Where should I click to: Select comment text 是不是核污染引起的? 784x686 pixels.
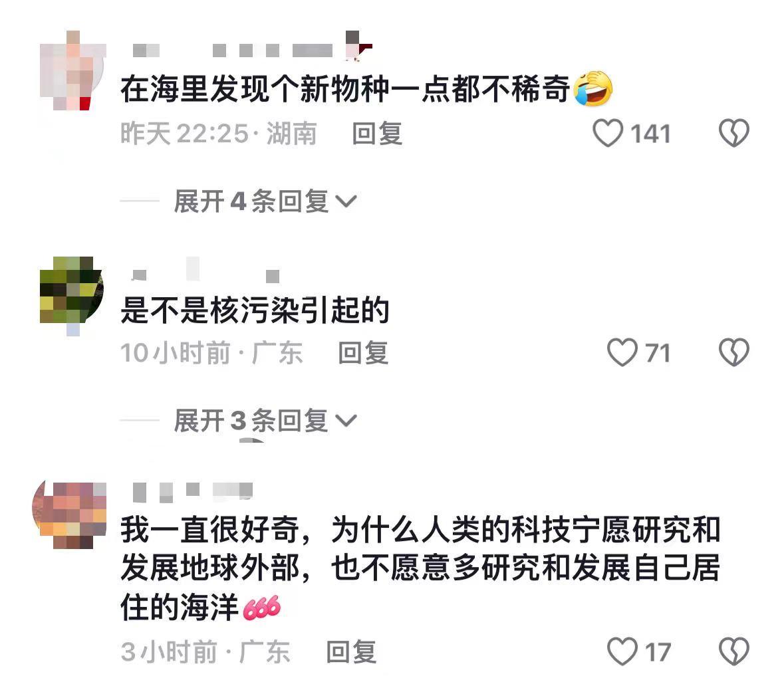point(255,310)
